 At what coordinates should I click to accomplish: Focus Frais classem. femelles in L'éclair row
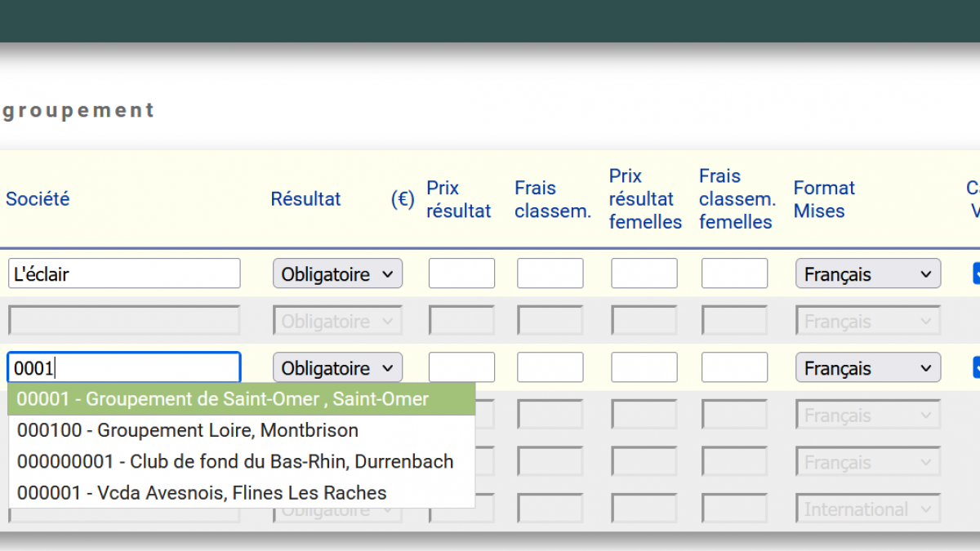[734, 273]
